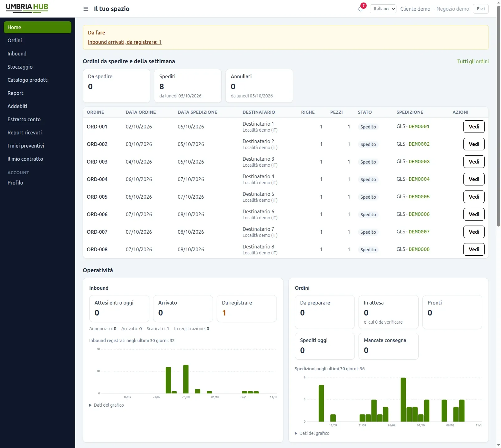Click the Mancata consegna card

click(x=388, y=346)
